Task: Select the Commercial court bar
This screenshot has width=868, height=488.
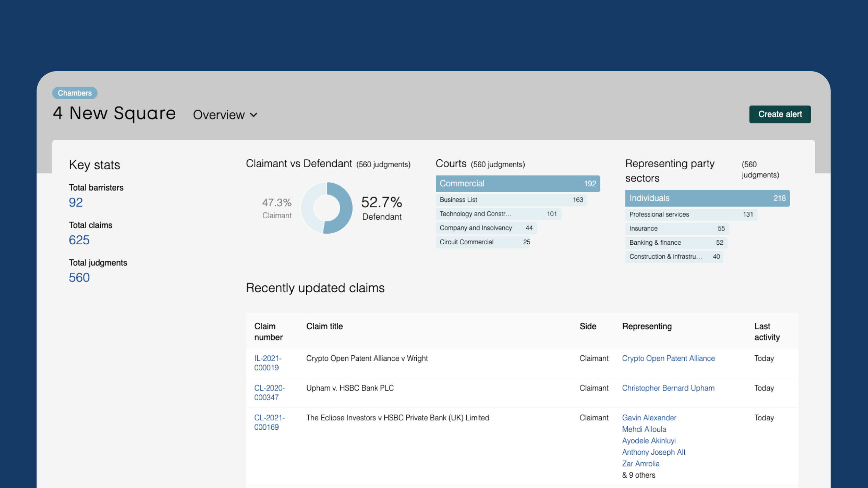Action: click(517, 184)
